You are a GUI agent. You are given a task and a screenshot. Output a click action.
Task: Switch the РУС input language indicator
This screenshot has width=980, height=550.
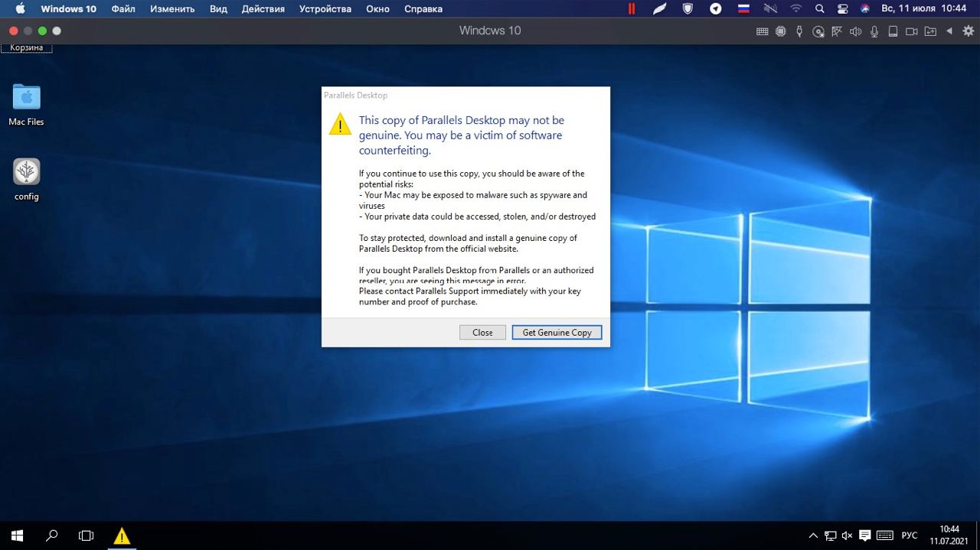(910, 535)
